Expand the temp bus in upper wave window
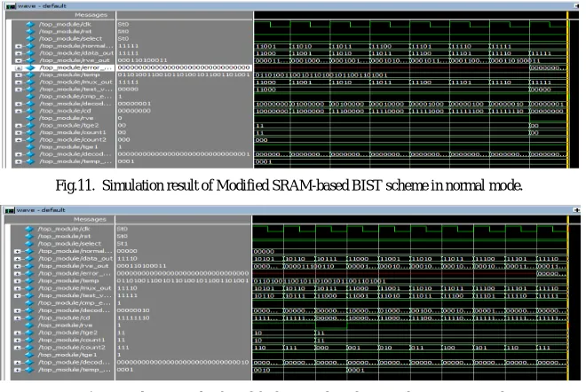This screenshot has height=392, width=586. click(19, 75)
